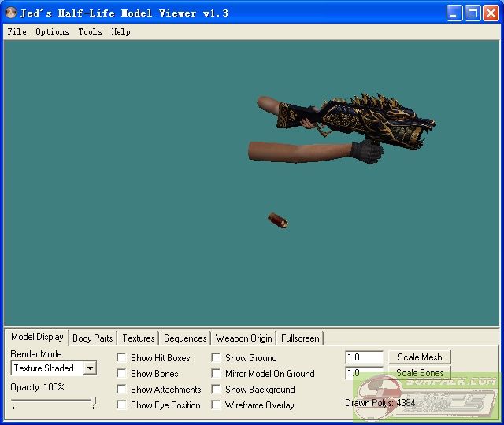The image size is (504, 425).
Task: Turn on Show Eye Position
Action: pyautogui.click(x=122, y=405)
